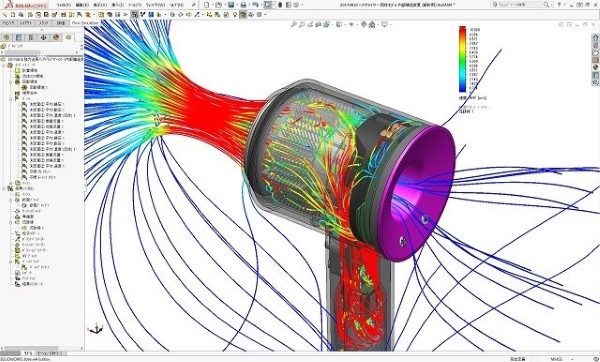Open the DisplayManager sphere icon
Screen dimensions: 600x362
pyautogui.click(x=56, y=38)
